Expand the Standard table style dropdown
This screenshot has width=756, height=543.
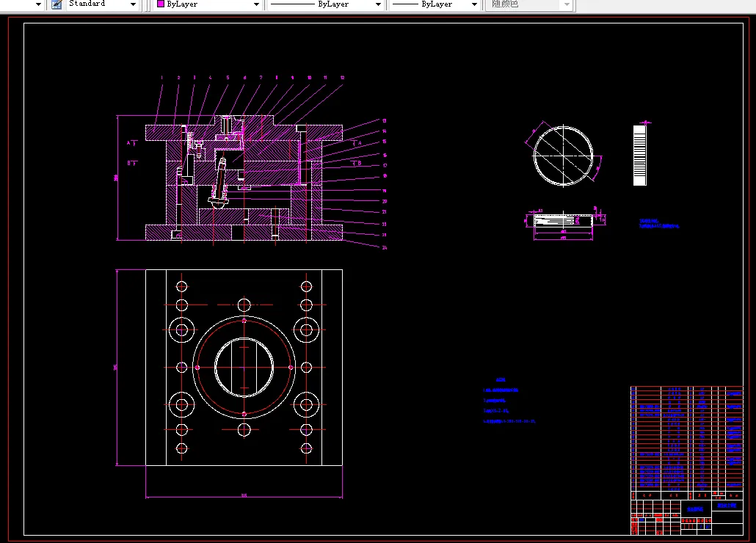[133, 4]
